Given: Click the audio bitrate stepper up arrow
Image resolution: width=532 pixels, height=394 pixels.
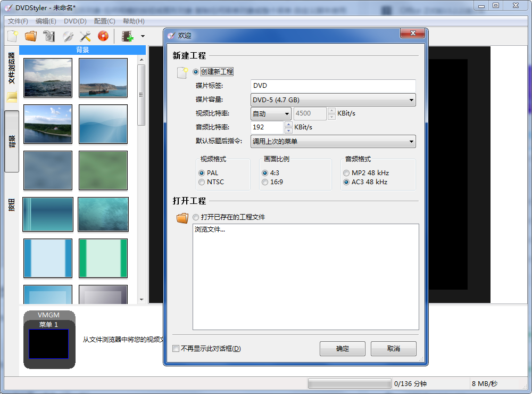Looking at the screenshot, I should click(288, 124).
